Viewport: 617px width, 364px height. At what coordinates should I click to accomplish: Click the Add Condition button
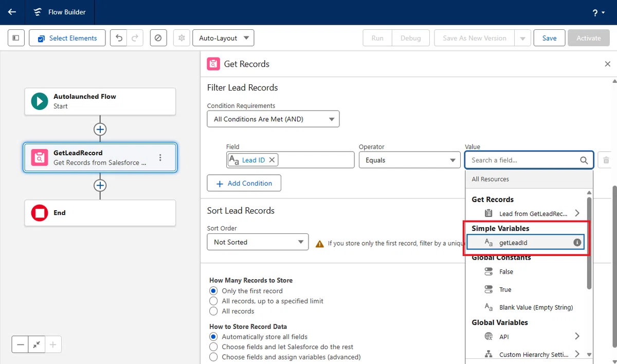(244, 183)
